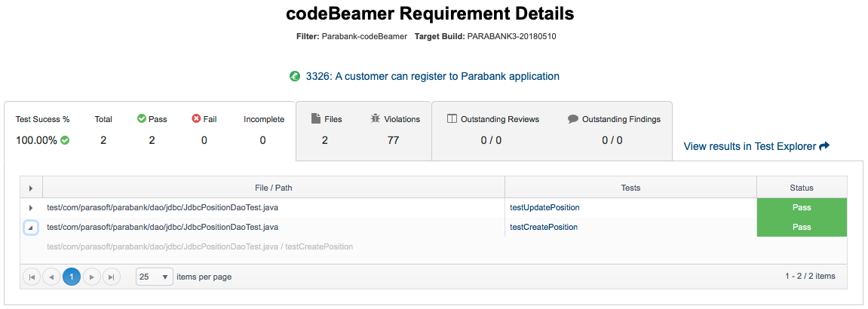Collapse the testCreatePosition row
868x309 pixels.
coord(31,227)
